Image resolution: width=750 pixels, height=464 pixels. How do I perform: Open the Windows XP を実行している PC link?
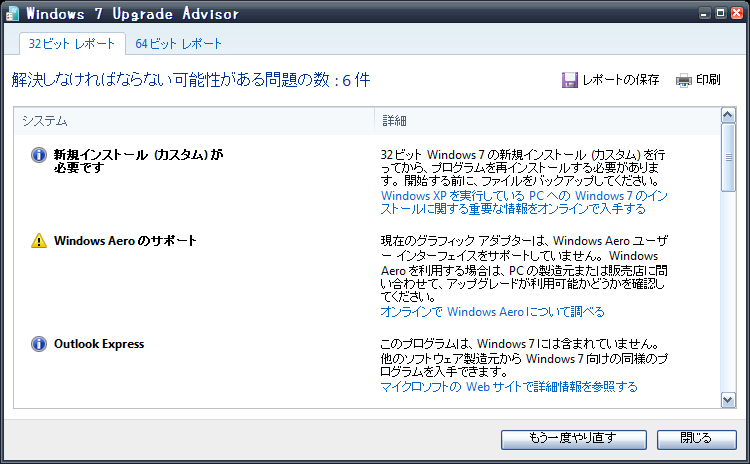(x=524, y=202)
